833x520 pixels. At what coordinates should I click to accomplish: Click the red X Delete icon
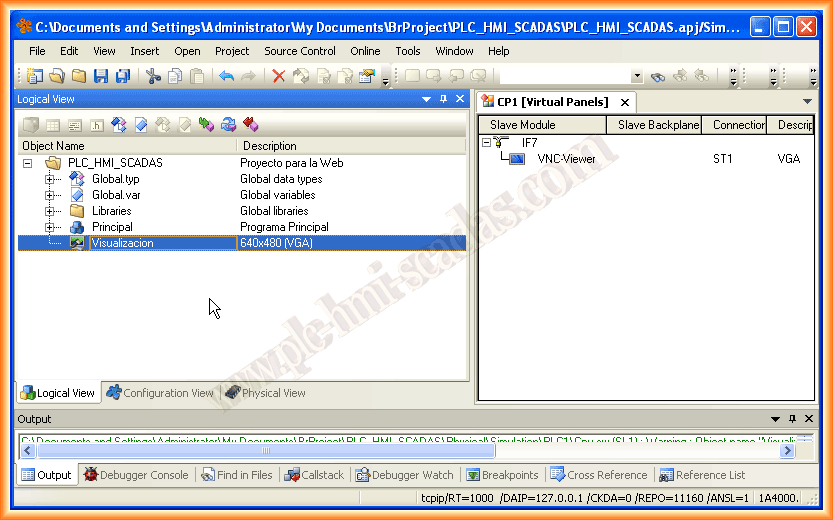(279, 76)
